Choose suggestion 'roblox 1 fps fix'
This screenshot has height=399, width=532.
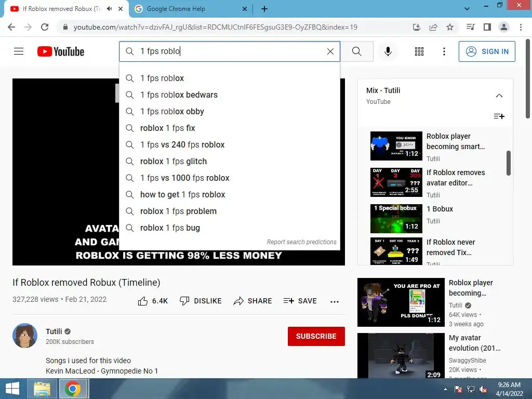click(230, 128)
